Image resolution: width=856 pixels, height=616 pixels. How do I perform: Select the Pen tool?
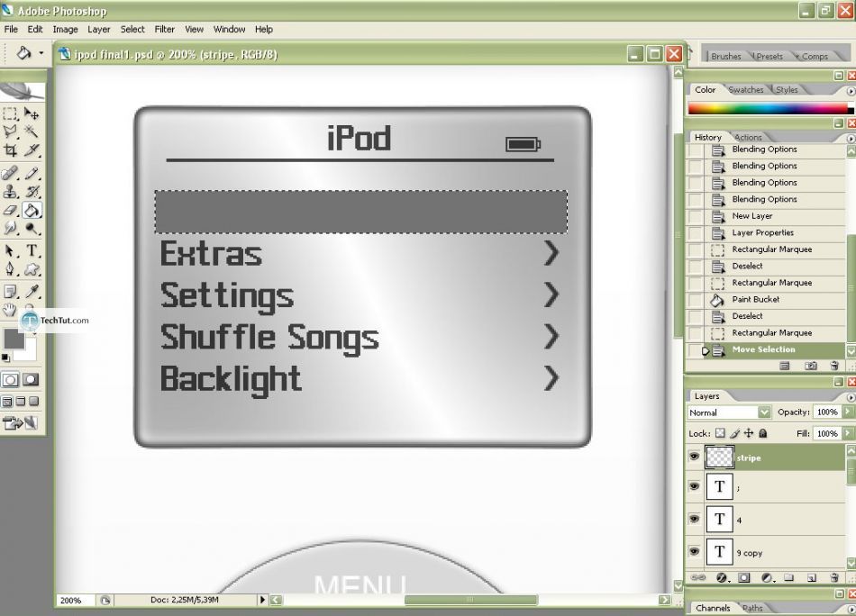11,269
